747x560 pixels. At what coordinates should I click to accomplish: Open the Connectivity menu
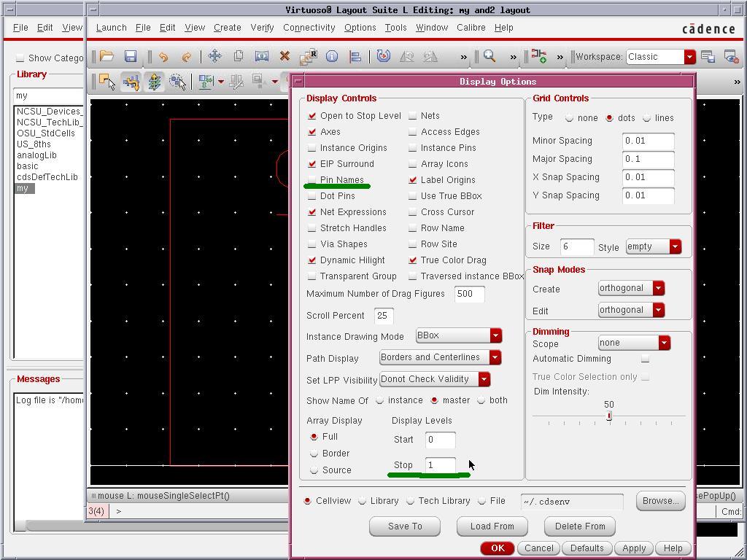[309, 28]
